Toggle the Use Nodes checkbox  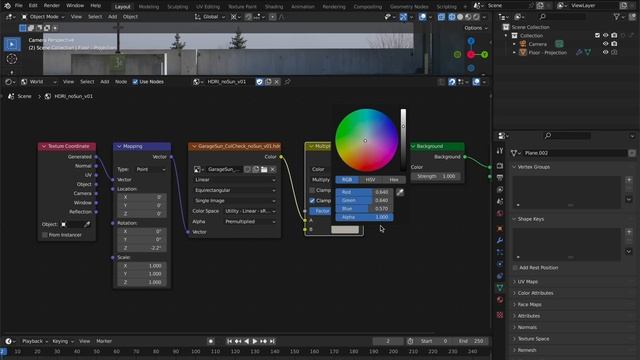click(x=135, y=82)
